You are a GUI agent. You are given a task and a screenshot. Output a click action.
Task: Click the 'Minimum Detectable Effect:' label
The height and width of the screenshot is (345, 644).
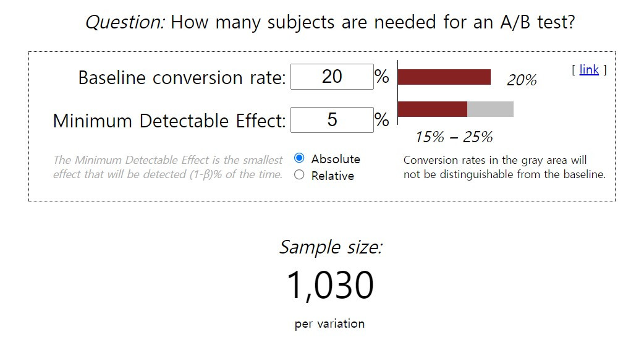pos(169,121)
